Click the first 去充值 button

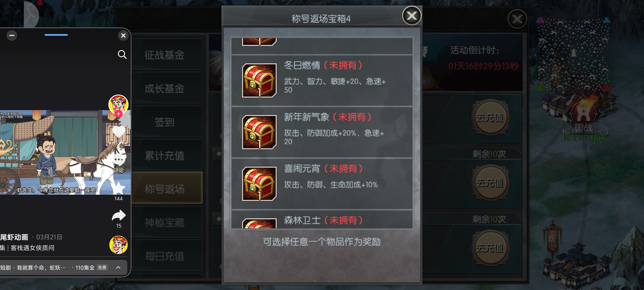coord(490,118)
